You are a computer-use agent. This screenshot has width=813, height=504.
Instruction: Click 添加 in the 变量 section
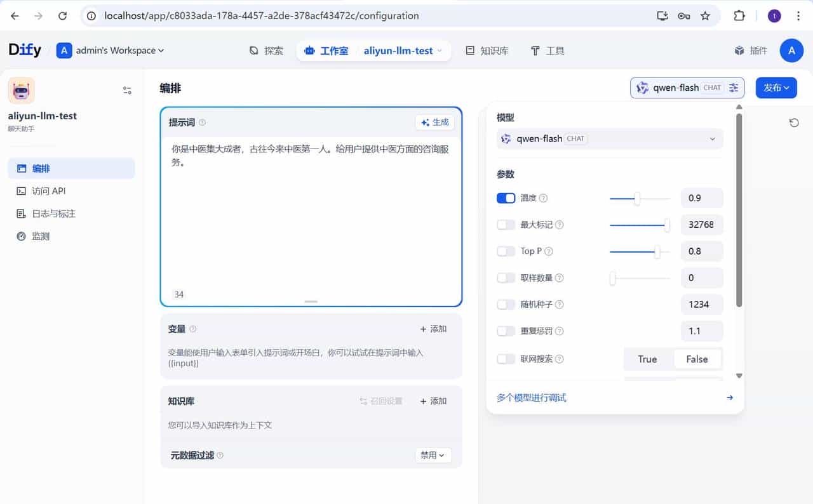click(x=434, y=329)
